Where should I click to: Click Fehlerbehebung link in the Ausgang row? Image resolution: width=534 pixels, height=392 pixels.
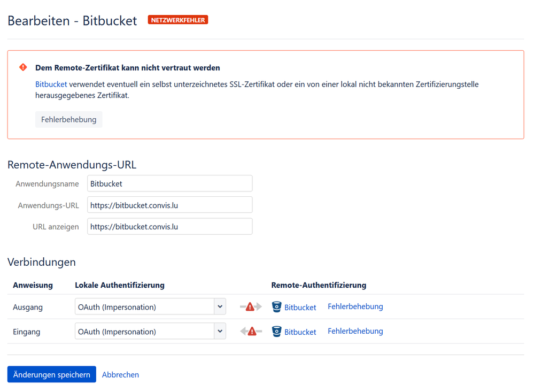tap(355, 306)
